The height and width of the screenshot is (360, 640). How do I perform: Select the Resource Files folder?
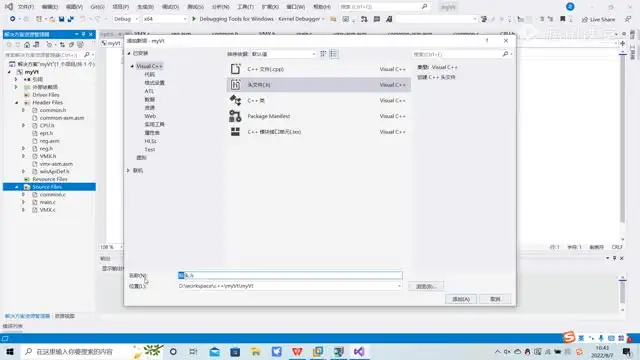point(49,179)
